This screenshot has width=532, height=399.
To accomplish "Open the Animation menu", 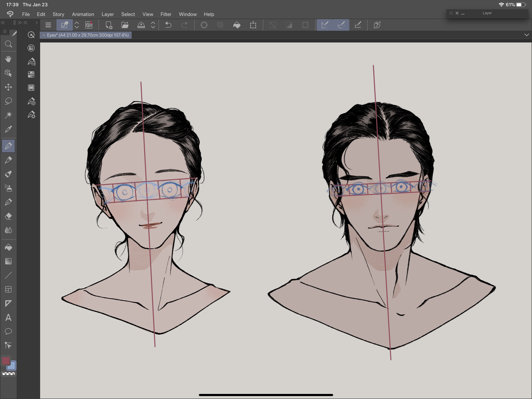I will [x=83, y=14].
